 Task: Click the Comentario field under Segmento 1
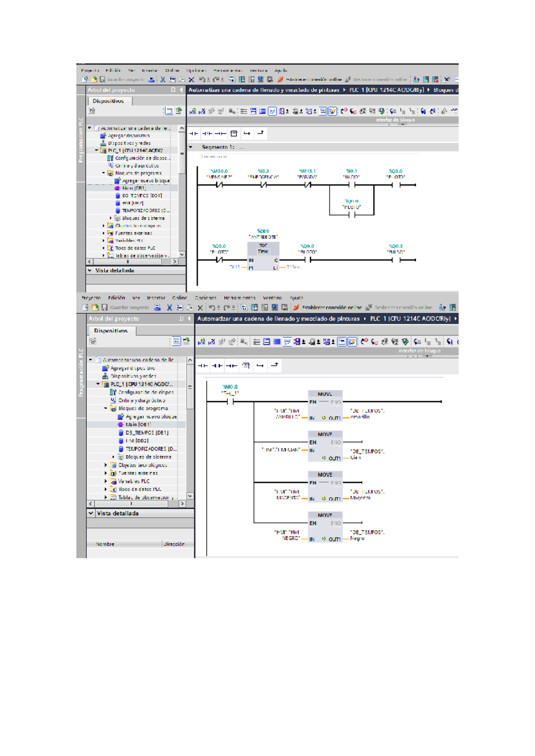(x=214, y=156)
